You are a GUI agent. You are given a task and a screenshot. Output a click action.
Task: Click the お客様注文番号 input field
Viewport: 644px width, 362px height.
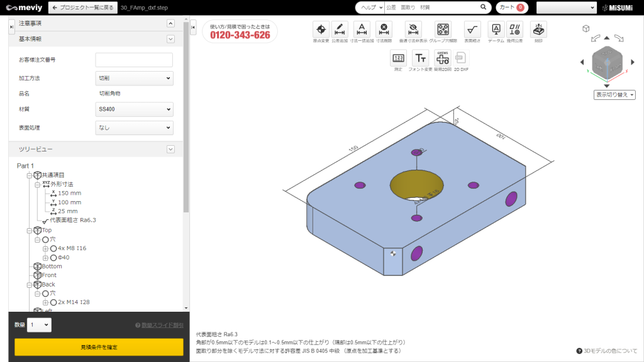[x=134, y=60]
